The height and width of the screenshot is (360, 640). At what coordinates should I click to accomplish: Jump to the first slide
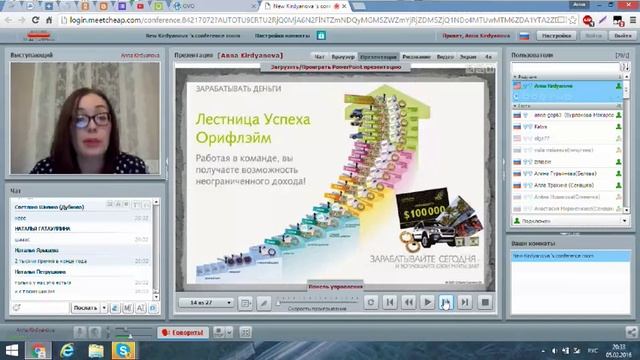(x=390, y=302)
